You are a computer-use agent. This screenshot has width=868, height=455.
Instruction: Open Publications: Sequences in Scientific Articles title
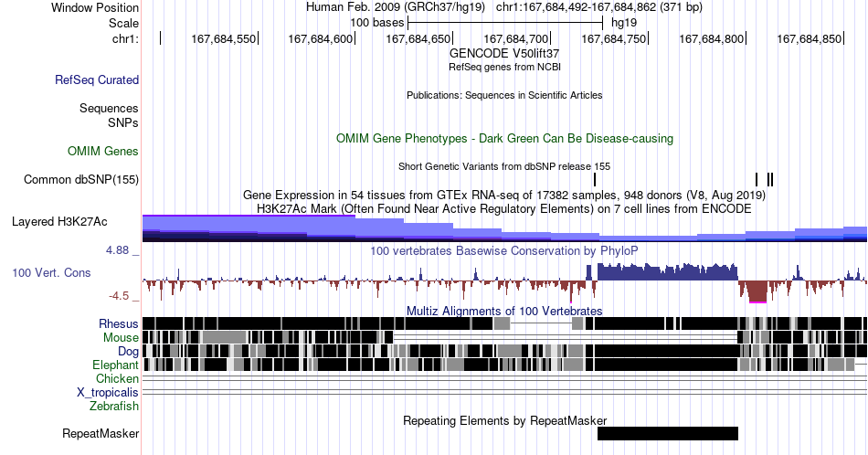coord(504,95)
